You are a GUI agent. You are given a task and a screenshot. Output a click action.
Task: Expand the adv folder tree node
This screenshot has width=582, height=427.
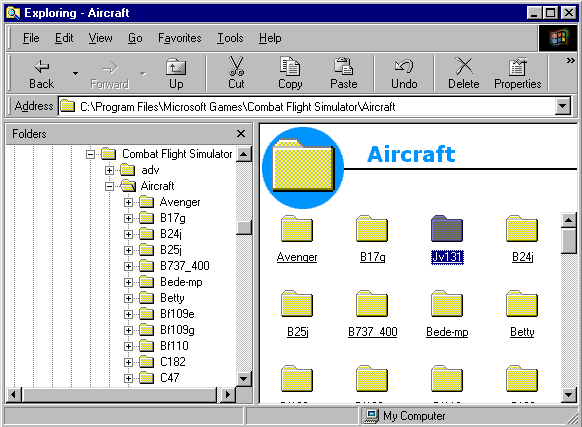point(109,170)
